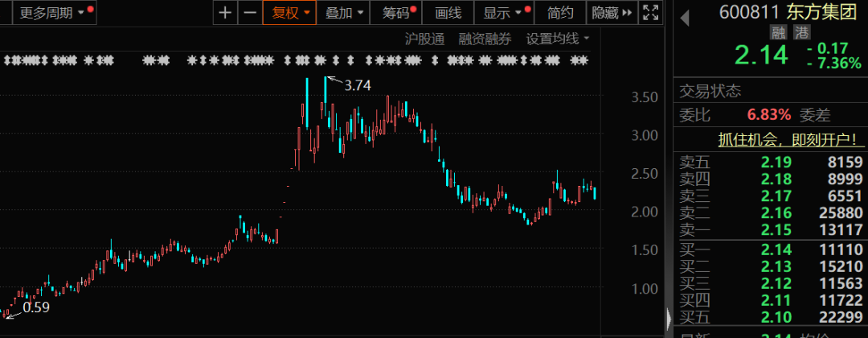868x338 pixels.
Task: Select 买二 price 2.13
Action: click(x=776, y=266)
